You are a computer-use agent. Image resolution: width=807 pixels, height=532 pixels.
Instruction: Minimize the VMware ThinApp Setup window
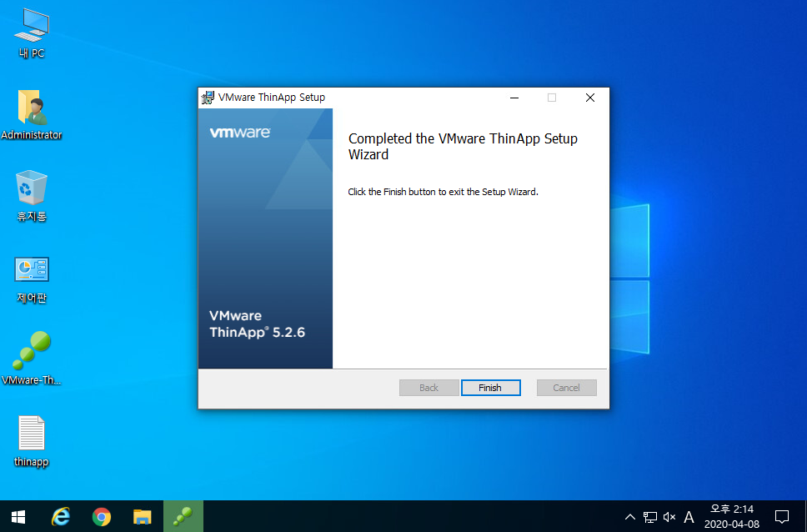514,98
